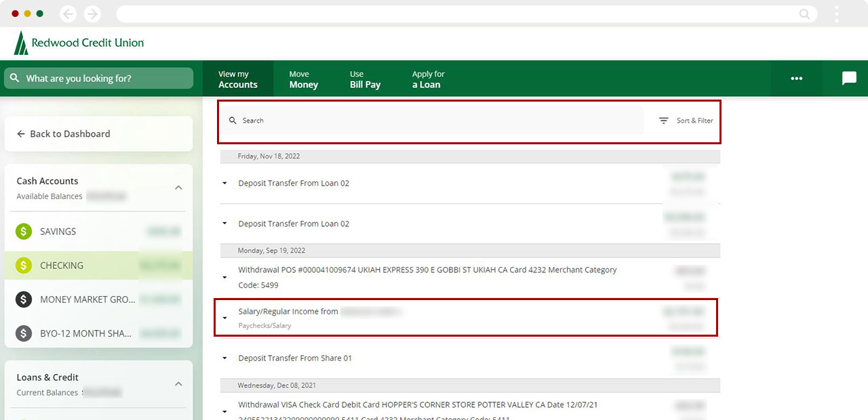Select the CHECKING account
Screen dimensions: 868x420
(x=99, y=266)
